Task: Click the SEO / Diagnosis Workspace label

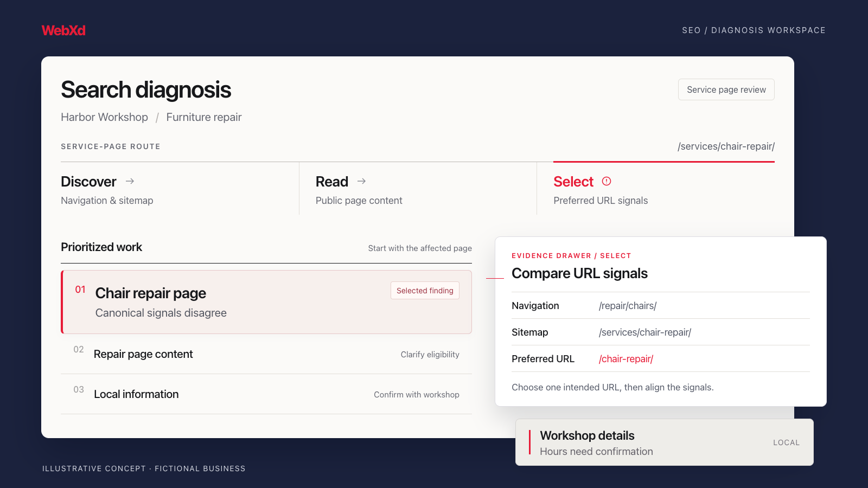Action: click(754, 30)
